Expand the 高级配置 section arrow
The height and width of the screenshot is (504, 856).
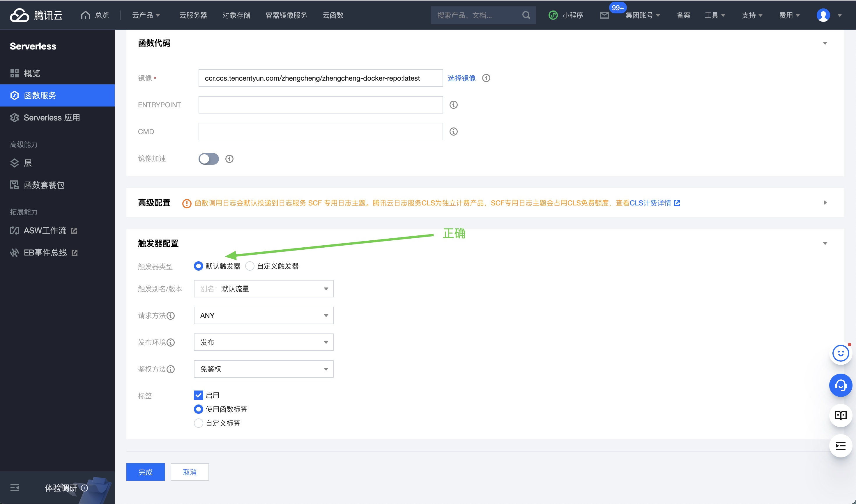tap(825, 203)
